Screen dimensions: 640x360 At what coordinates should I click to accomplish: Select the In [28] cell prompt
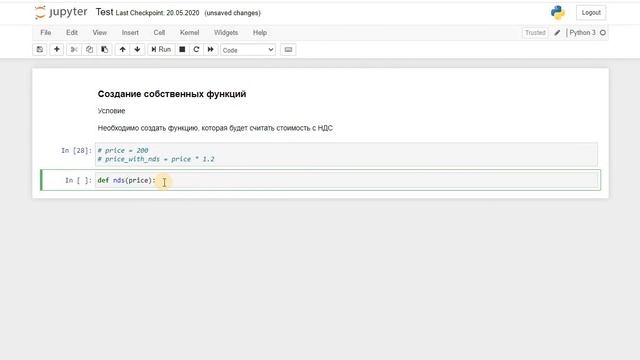pyautogui.click(x=76, y=151)
